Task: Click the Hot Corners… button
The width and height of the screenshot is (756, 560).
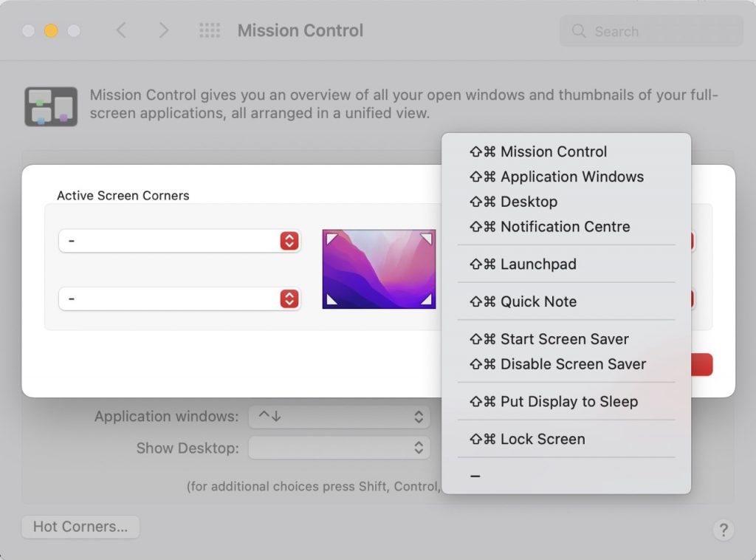Action: point(80,527)
